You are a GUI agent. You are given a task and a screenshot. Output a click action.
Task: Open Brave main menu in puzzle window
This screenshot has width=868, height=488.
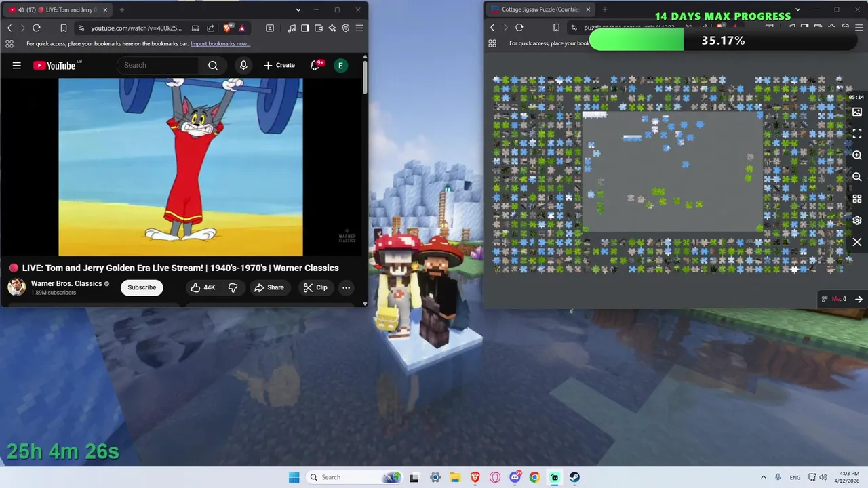pyautogui.click(x=859, y=28)
